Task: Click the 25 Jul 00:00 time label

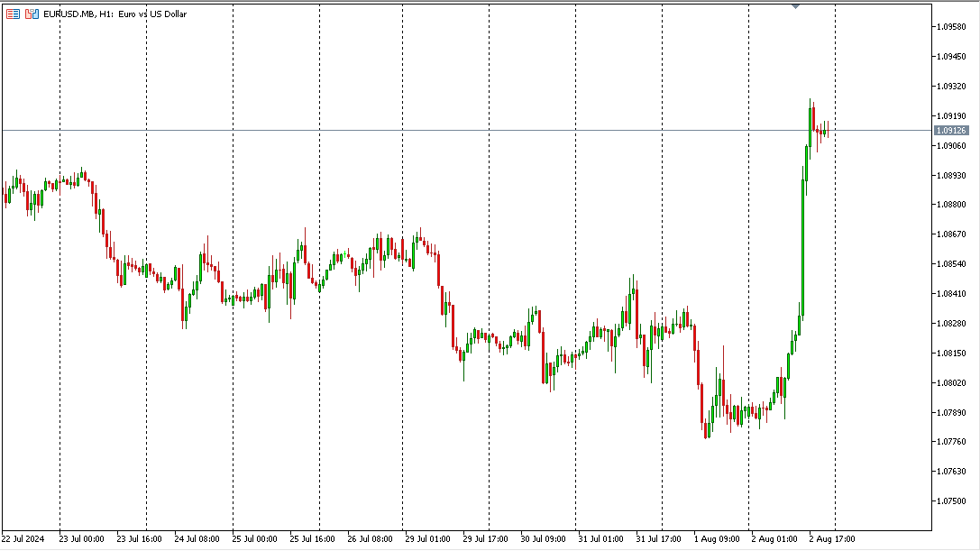Action: tap(254, 539)
